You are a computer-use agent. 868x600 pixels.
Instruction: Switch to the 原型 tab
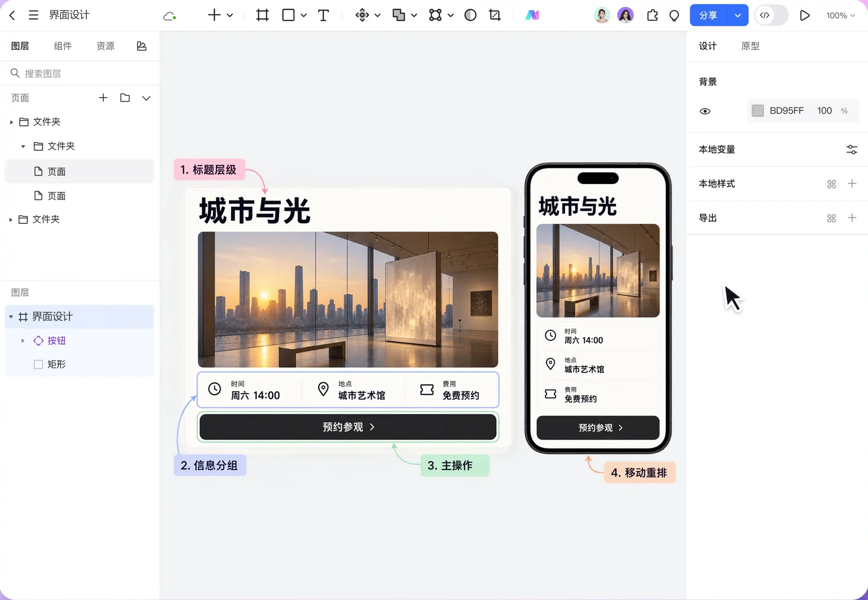pyautogui.click(x=750, y=46)
